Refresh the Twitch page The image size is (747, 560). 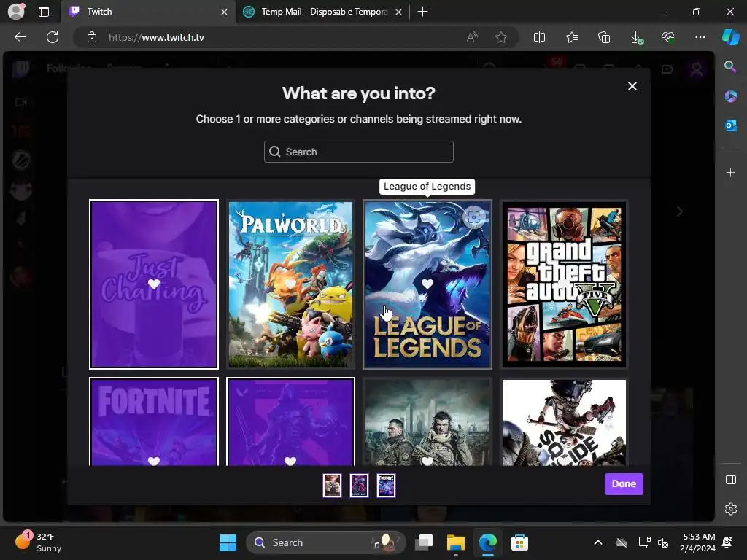click(53, 37)
